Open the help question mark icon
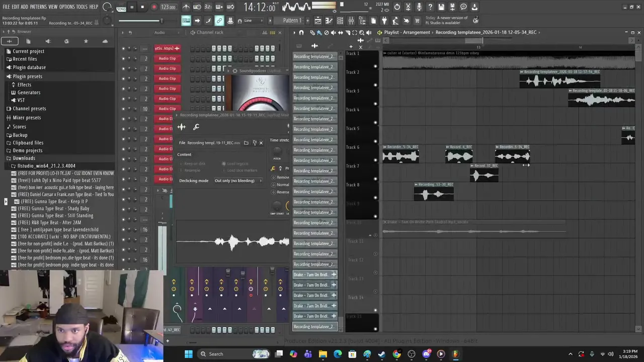The width and height of the screenshot is (644, 362). (430, 7)
